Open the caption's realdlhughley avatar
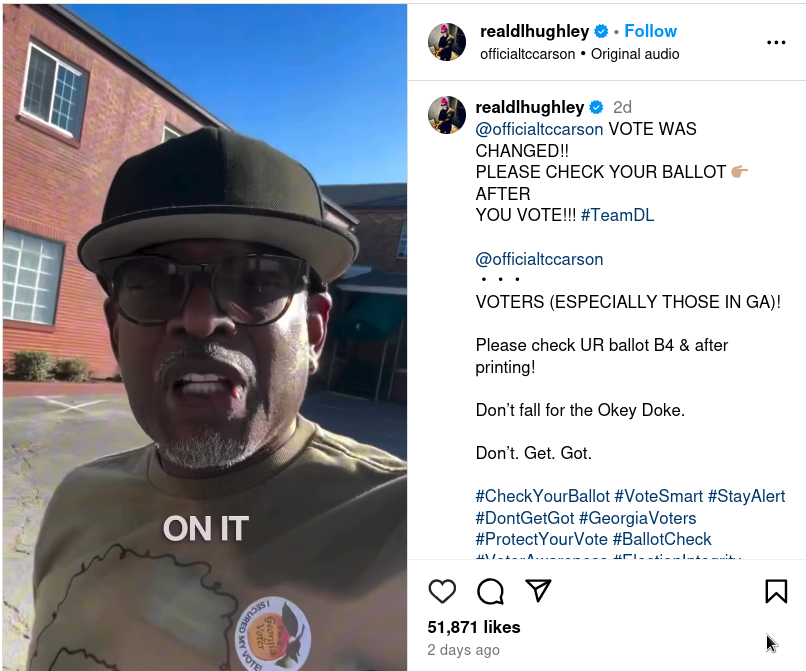Screen dimensions: 806x671 [447, 115]
